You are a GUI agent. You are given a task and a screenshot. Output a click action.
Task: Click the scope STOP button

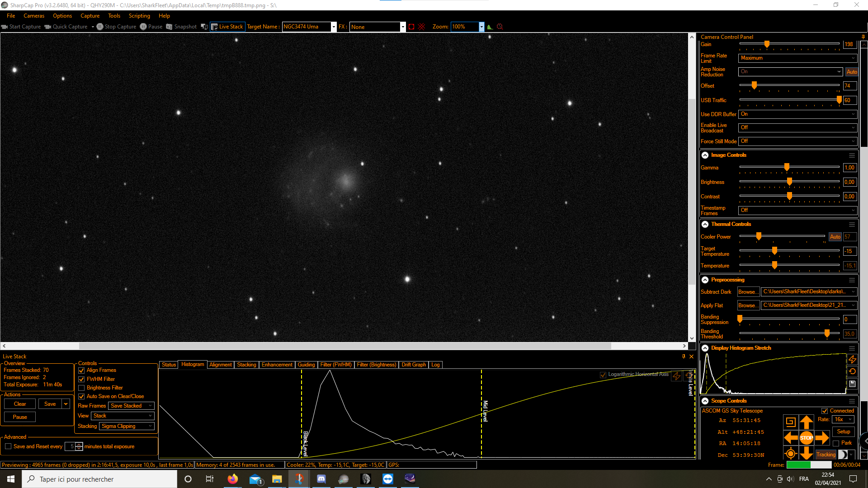pyautogui.click(x=806, y=438)
